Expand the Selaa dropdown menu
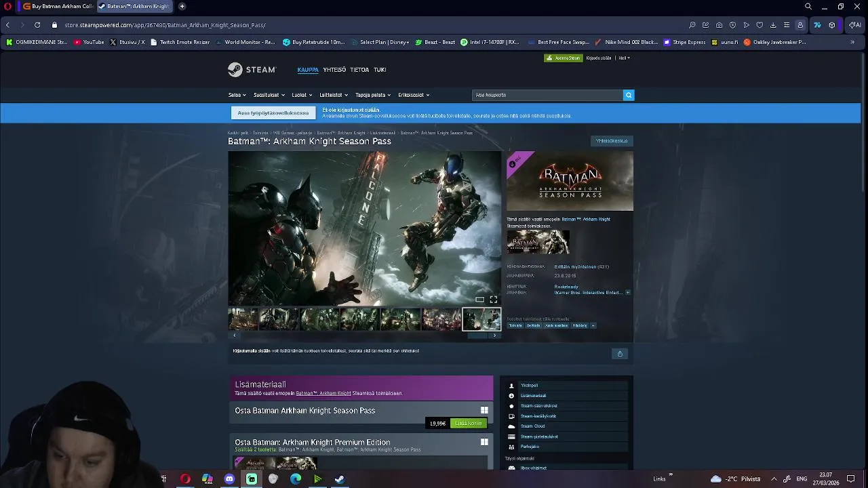868x488 pixels. [x=237, y=95]
